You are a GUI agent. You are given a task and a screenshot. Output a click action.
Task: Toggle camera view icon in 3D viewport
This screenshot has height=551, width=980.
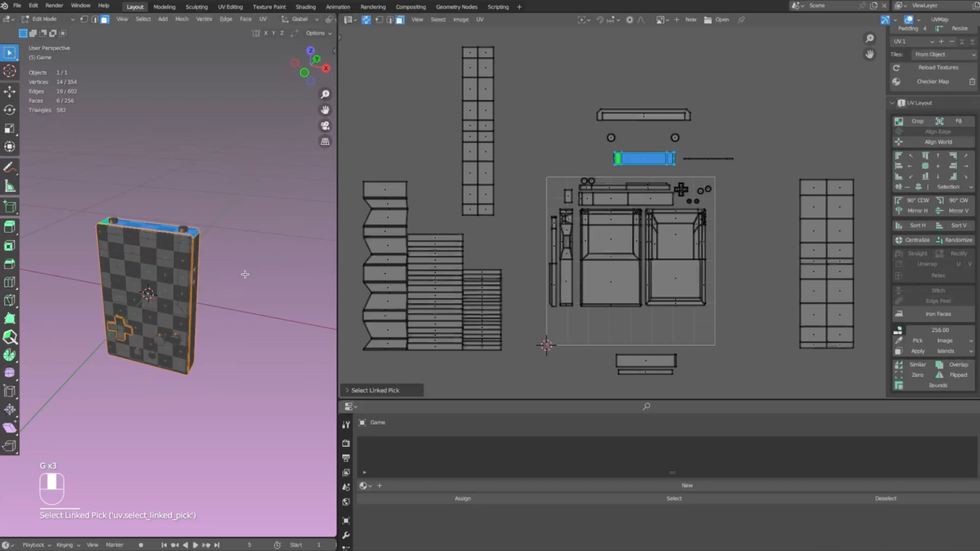point(325,126)
